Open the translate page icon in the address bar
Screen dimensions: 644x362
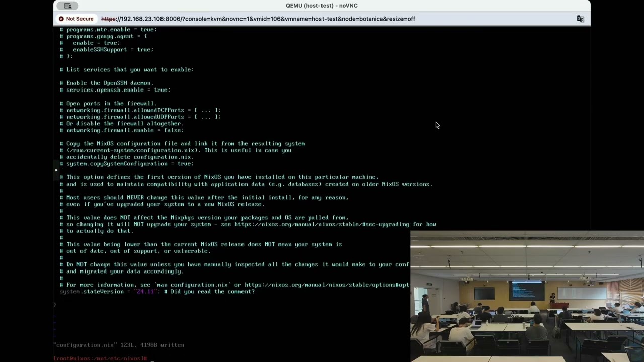[x=580, y=19]
